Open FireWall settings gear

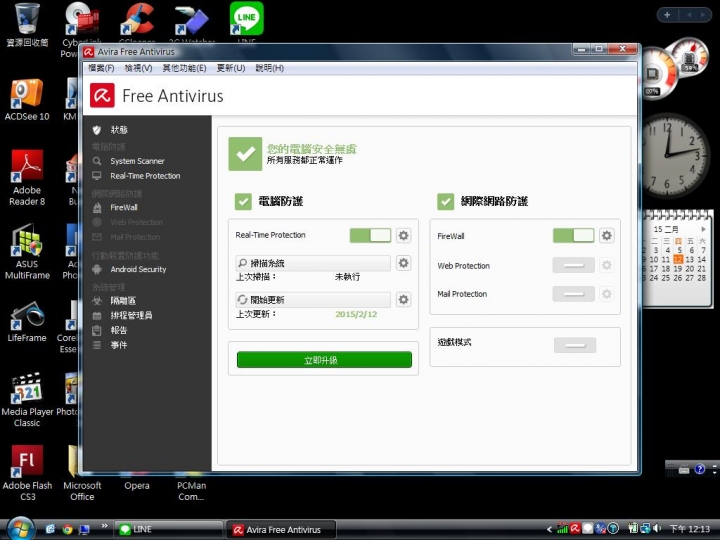tap(606, 236)
